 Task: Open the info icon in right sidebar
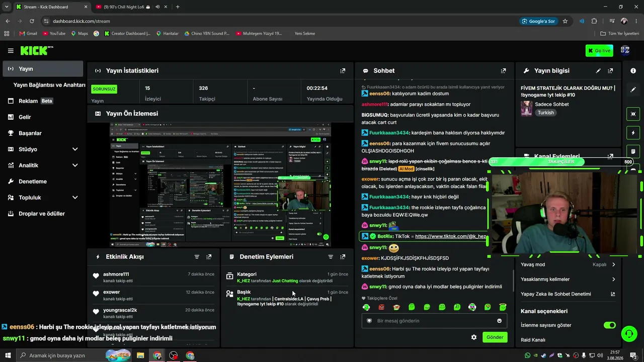633,71
